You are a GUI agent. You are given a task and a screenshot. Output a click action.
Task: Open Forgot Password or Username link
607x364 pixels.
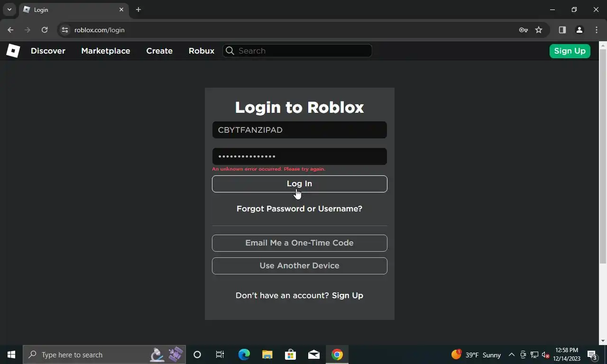[299, 209]
